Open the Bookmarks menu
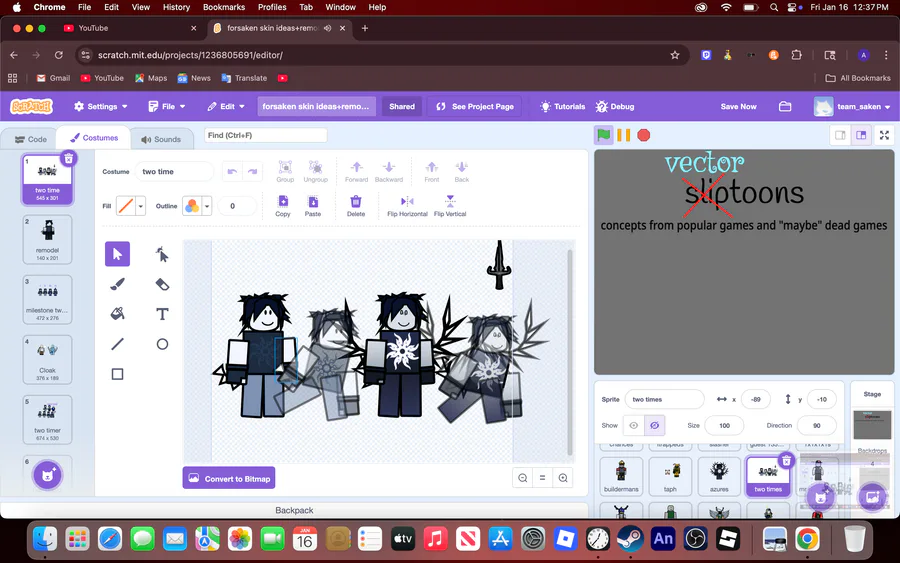The image size is (900, 563). 224,7
